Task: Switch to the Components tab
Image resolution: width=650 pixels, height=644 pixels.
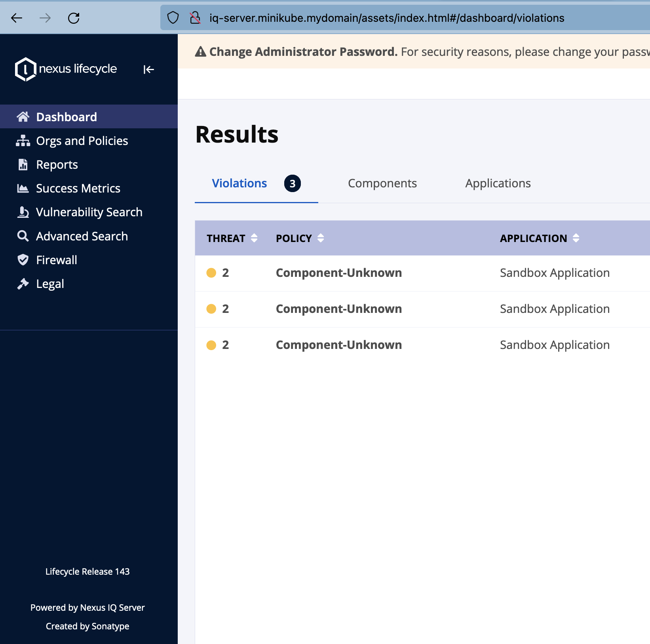Action: pyautogui.click(x=382, y=183)
